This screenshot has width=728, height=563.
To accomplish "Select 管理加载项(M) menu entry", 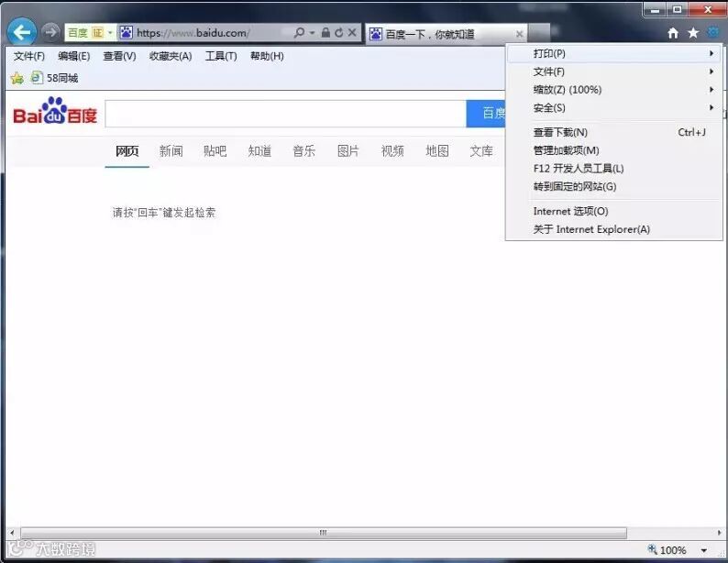I will click(613, 150).
